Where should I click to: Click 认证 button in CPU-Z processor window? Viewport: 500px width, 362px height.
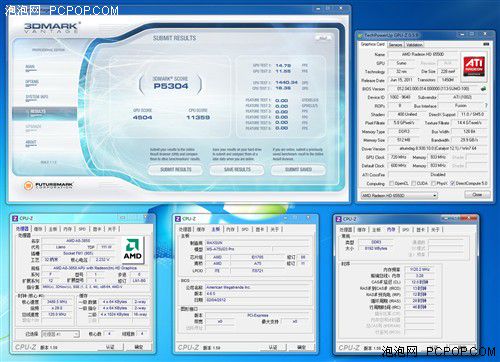(110, 347)
